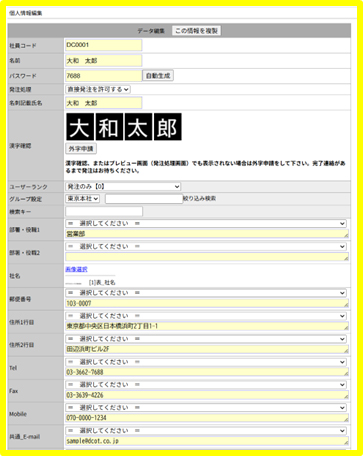Edit the e-mail sample@dcot.co.jp
This screenshot has height=456, width=363.
pos(207,441)
